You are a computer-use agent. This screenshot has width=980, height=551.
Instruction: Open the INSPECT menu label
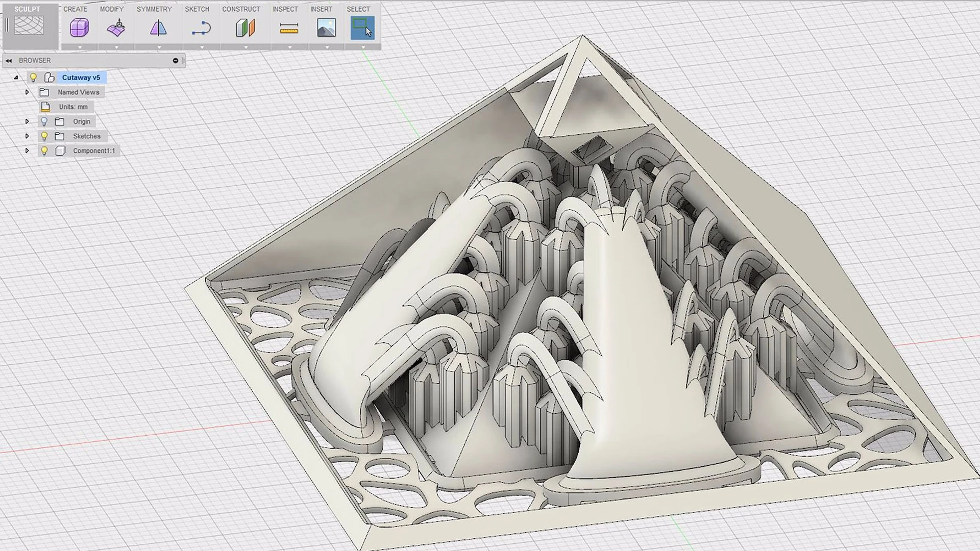[x=285, y=9]
